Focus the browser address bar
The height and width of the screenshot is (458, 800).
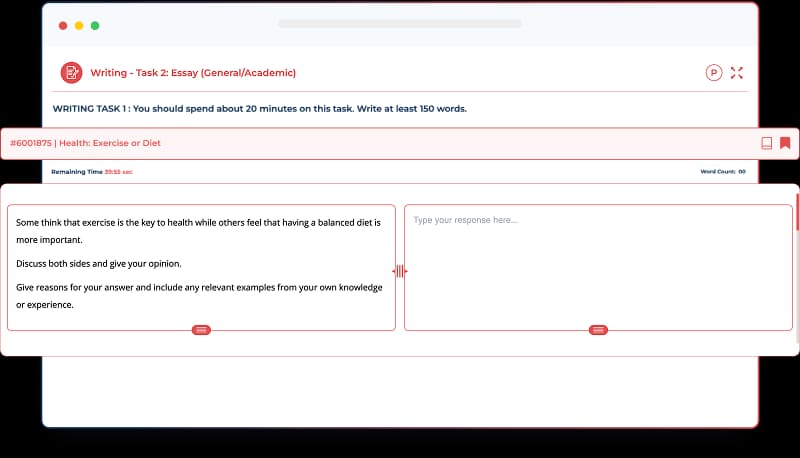point(399,23)
